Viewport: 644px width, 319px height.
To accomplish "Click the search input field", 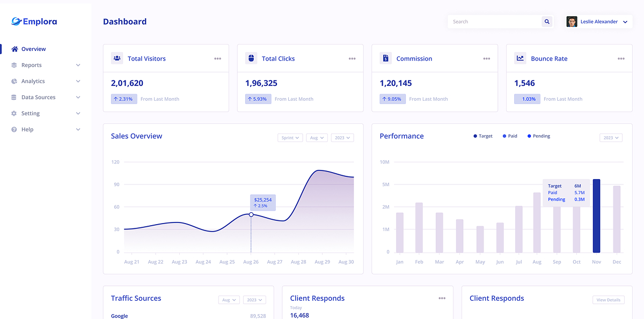I will pos(494,21).
